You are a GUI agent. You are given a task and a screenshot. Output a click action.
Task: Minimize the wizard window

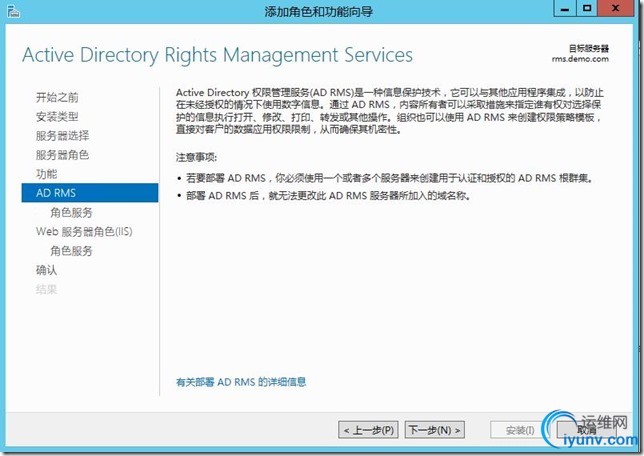coord(565,9)
